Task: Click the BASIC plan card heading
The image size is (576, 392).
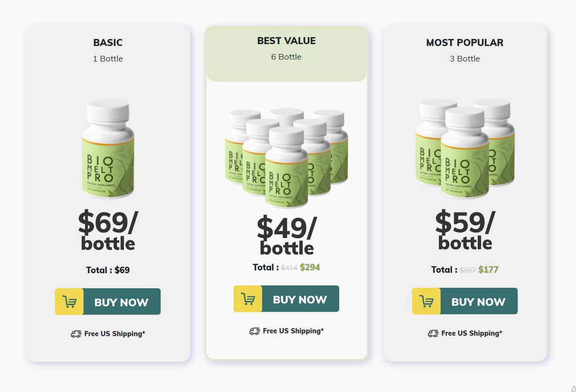Action: 108,42
